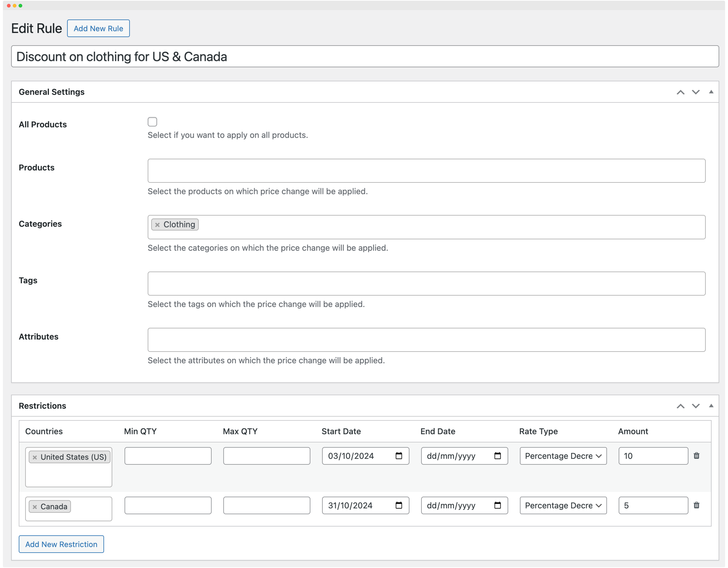The image size is (728, 568).
Task: Move Restrictions panel up
Action: [x=680, y=406]
